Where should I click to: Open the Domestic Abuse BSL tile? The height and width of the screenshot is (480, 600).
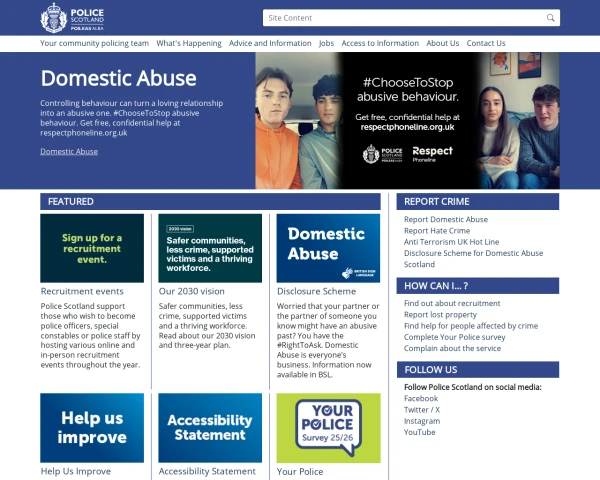(328, 248)
